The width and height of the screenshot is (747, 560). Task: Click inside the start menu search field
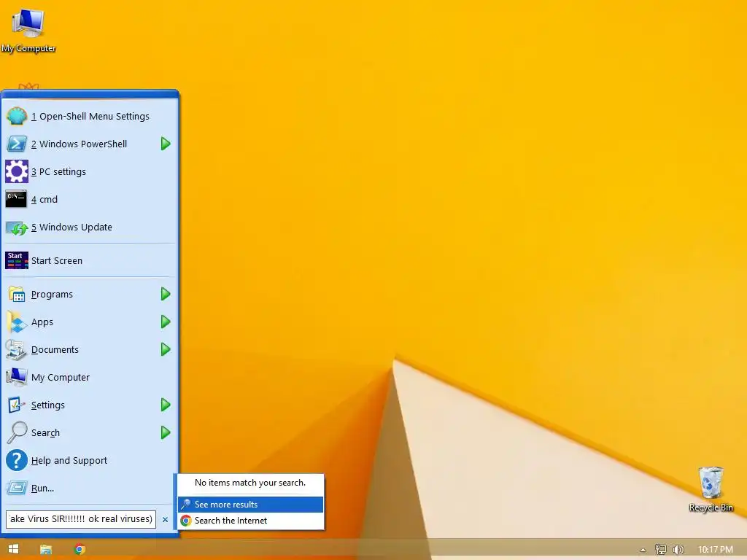pyautogui.click(x=81, y=519)
